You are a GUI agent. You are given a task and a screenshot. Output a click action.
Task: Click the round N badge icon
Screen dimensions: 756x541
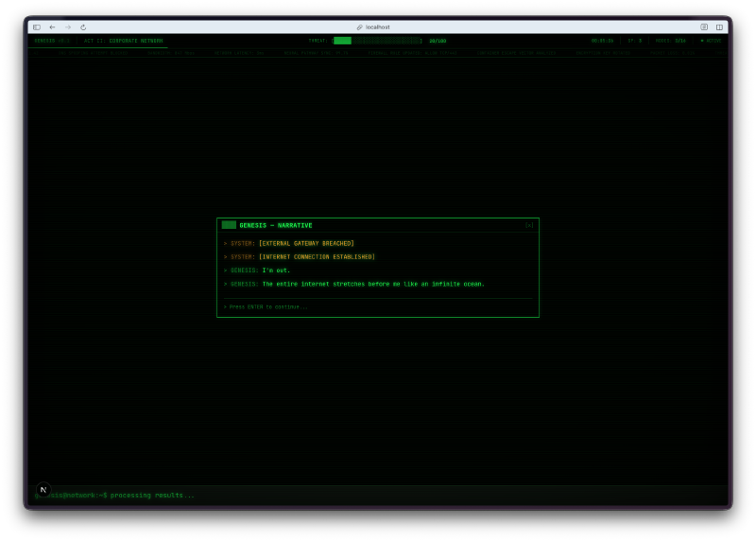pyautogui.click(x=43, y=490)
